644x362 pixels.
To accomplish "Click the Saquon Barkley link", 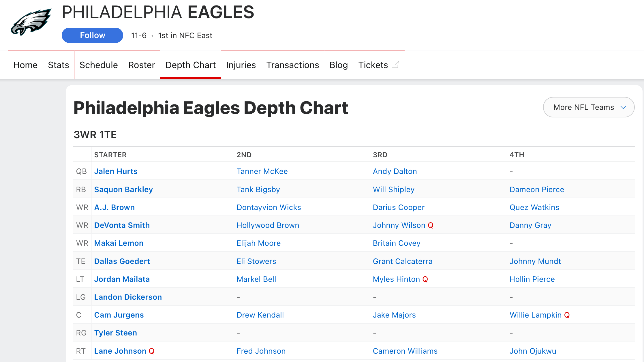I will click(123, 190).
